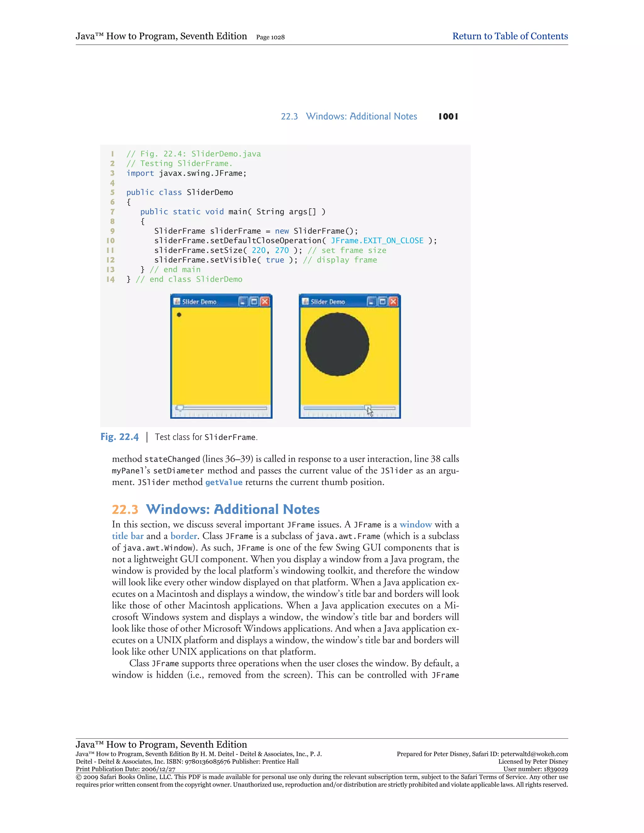Click the small black dot in left window

tap(179, 315)
